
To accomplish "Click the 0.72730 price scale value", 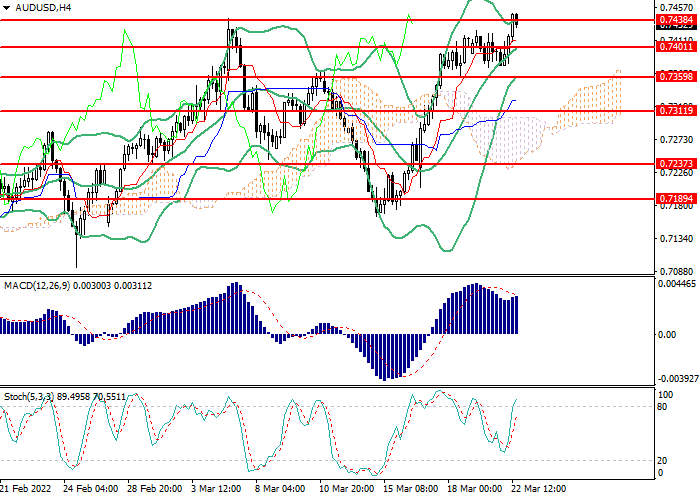I will [x=677, y=140].
